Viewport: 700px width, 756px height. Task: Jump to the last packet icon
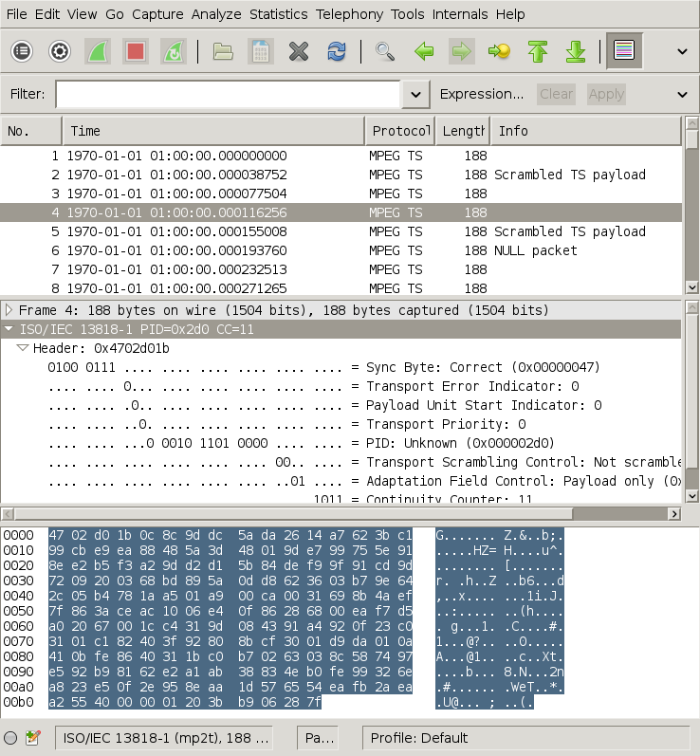pyautogui.click(x=575, y=51)
